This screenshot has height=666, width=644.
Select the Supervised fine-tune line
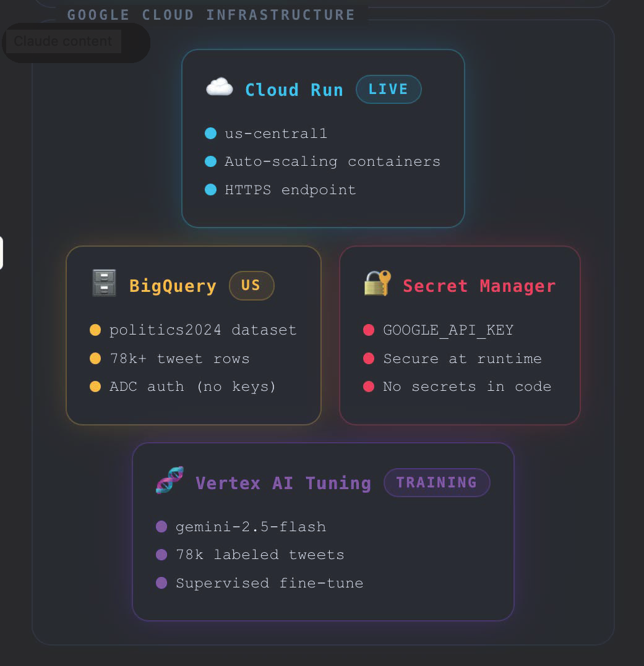coord(269,583)
